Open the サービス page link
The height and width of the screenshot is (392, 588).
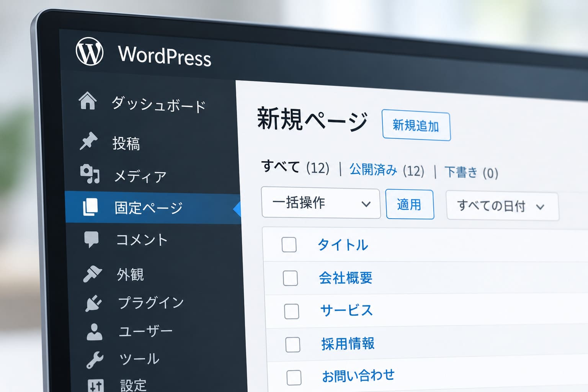click(x=346, y=310)
